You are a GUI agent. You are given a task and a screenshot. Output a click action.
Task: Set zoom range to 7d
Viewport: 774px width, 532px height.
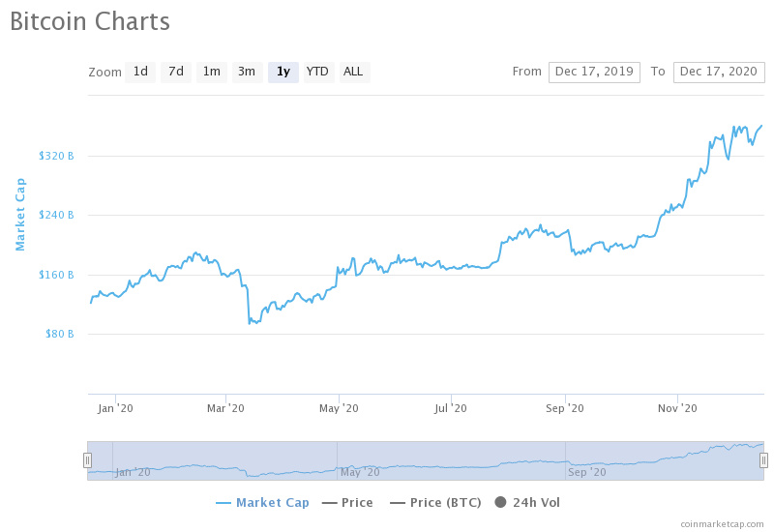tap(176, 72)
